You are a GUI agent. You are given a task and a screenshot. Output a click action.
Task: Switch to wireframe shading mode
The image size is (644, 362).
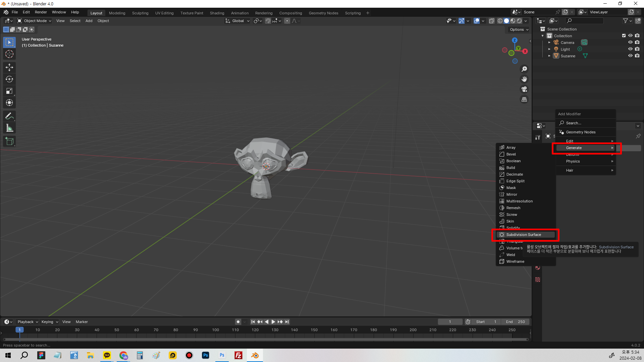pyautogui.click(x=500, y=21)
